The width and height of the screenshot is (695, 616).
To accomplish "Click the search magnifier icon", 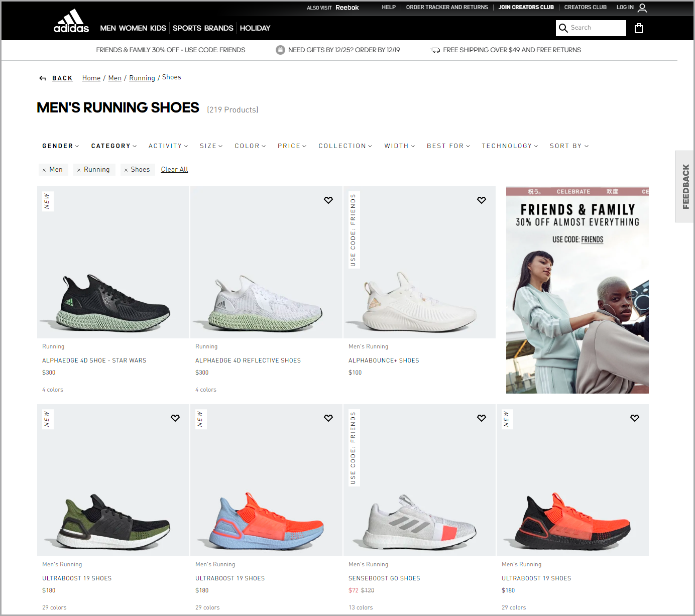I will (x=563, y=28).
